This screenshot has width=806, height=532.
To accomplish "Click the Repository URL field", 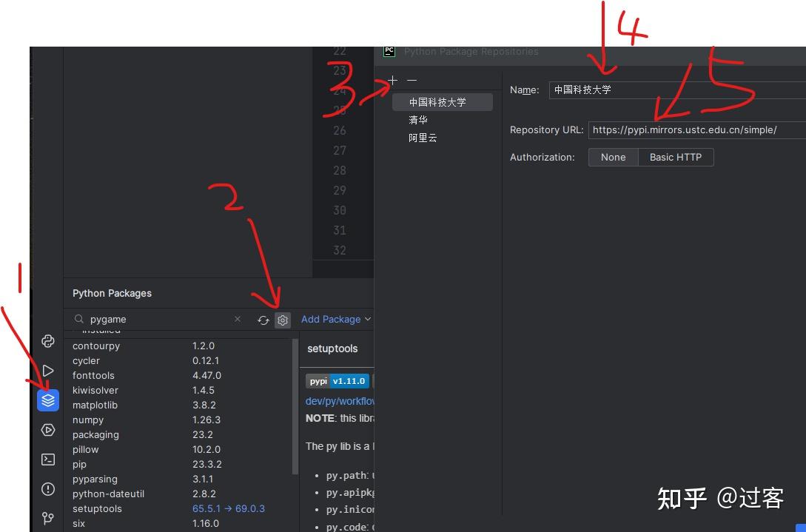I will tap(697, 130).
